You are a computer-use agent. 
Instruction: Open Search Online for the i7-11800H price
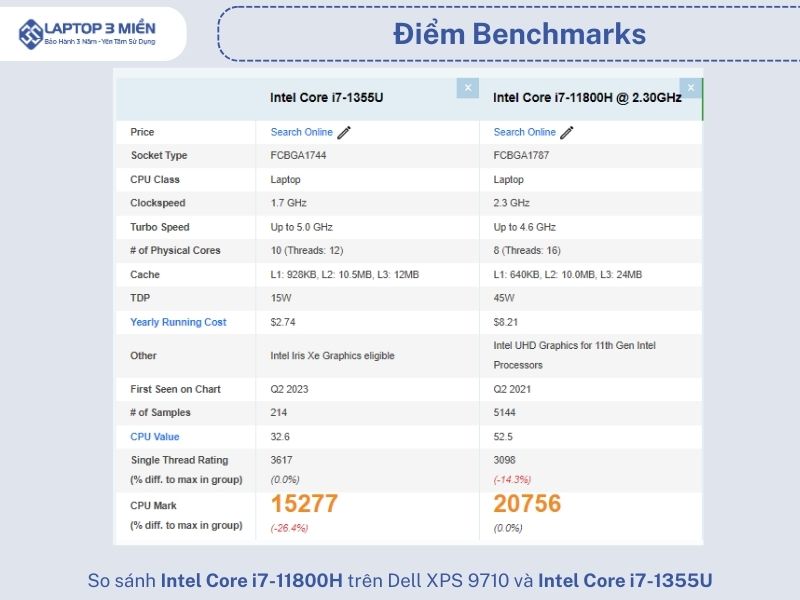[524, 132]
